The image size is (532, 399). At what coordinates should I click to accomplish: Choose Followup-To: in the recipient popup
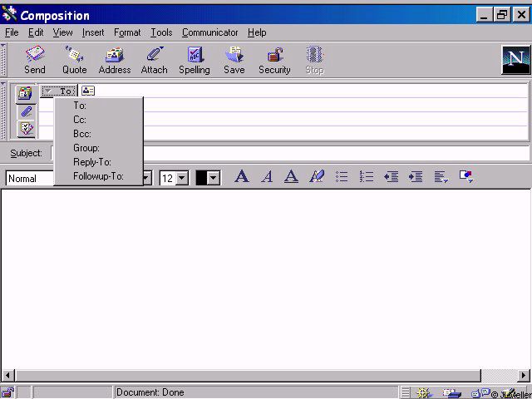[98, 176]
